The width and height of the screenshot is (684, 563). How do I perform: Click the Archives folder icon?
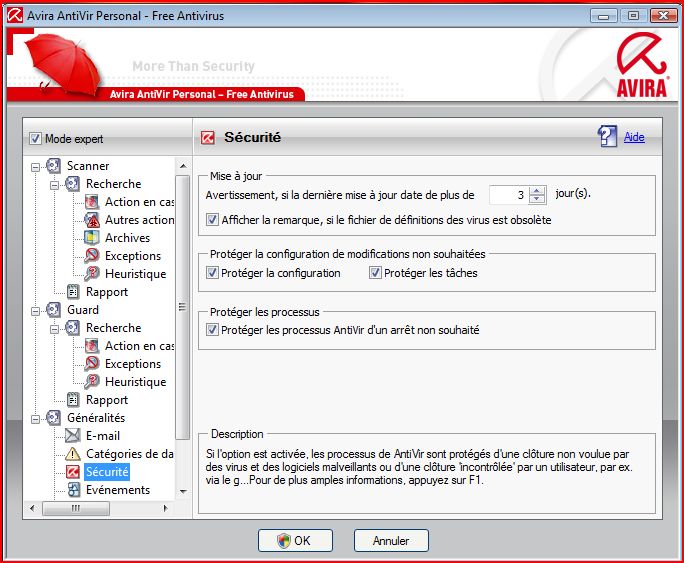(x=92, y=238)
